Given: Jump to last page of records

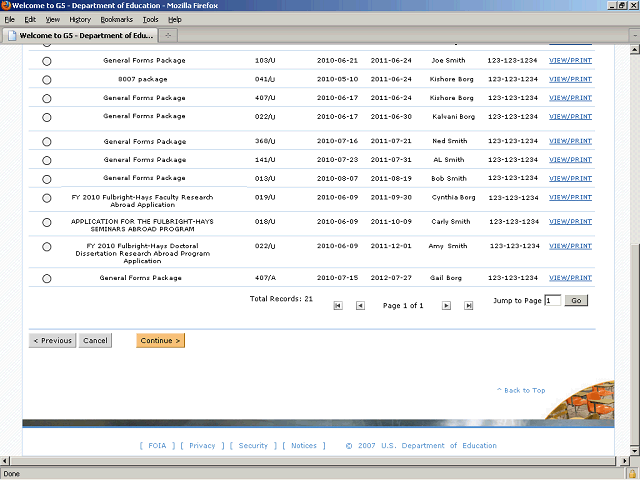Looking at the screenshot, I should tap(468, 306).
